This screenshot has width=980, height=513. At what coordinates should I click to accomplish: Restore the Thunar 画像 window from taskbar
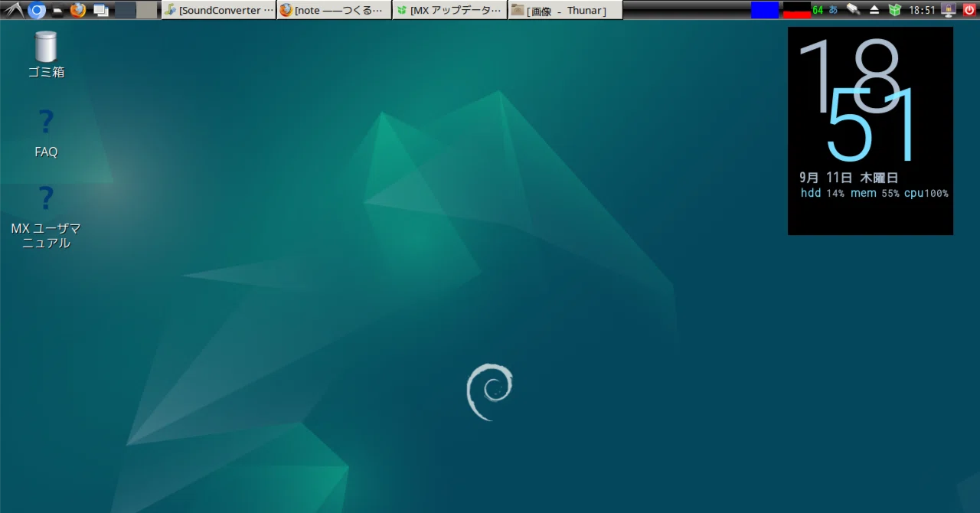coord(566,10)
